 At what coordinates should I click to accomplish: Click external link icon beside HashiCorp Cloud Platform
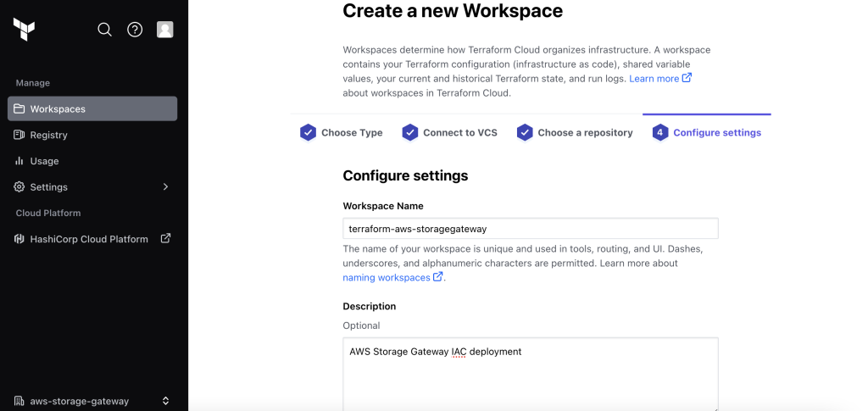tap(165, 238)
